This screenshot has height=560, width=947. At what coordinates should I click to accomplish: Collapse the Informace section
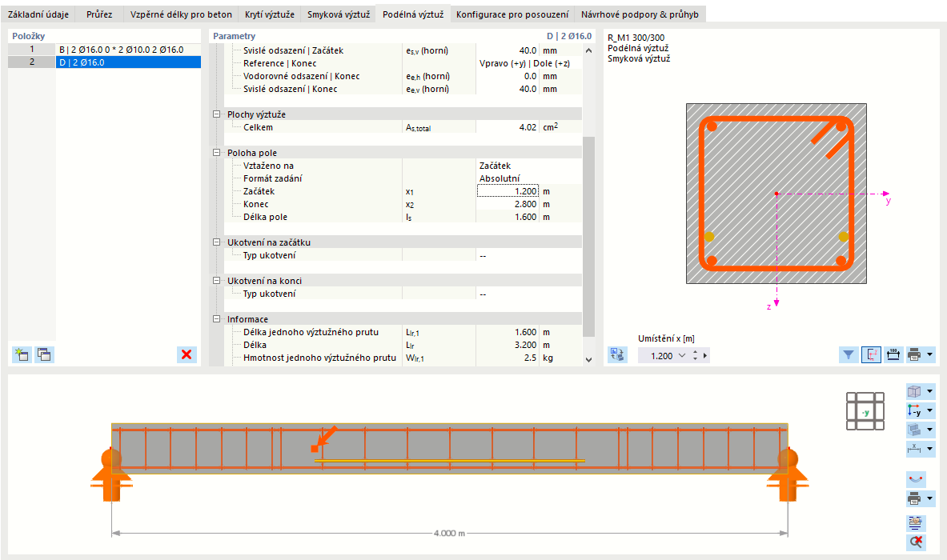pos(217,319)
